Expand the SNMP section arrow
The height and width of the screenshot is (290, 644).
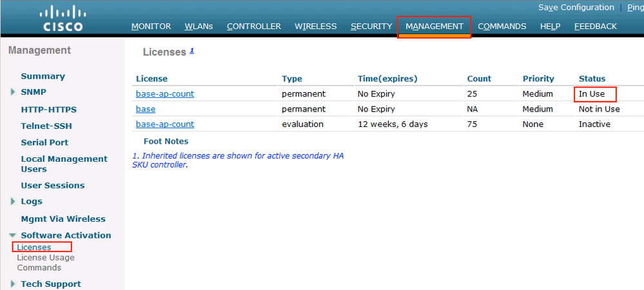pyautogui.click(x=13, y=92)
